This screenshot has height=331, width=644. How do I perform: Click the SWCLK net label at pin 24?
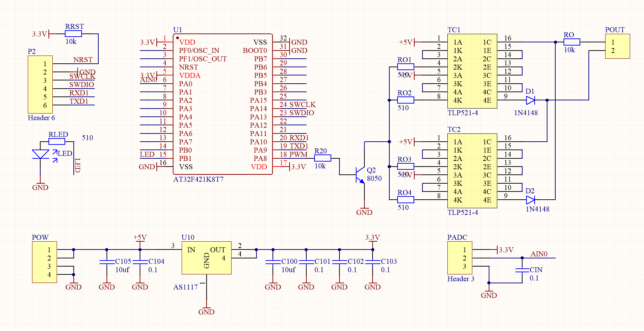pos(302,105)
